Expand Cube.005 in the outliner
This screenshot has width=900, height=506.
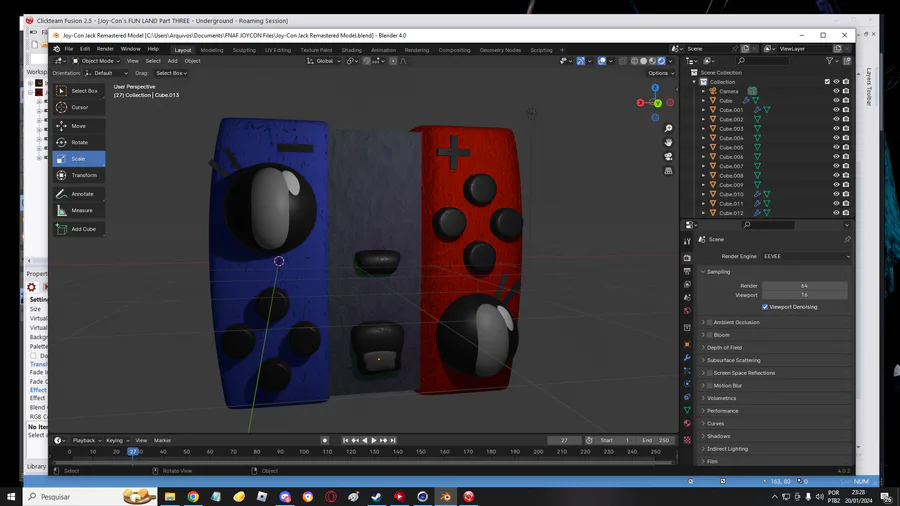click(x=704, y=147)
